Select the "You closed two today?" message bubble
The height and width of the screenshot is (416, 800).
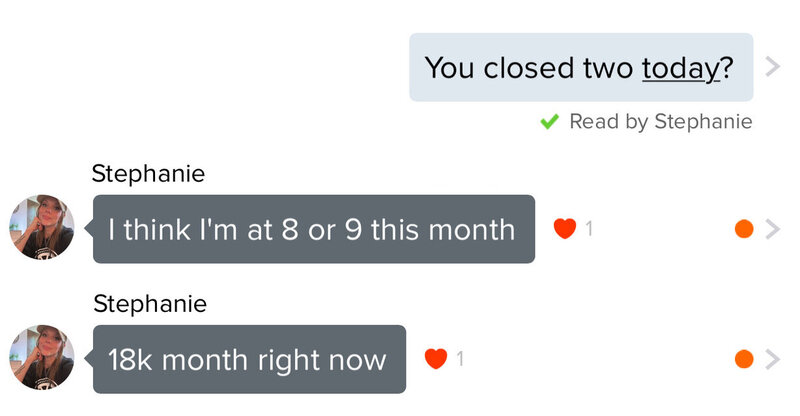pos(580,67)
